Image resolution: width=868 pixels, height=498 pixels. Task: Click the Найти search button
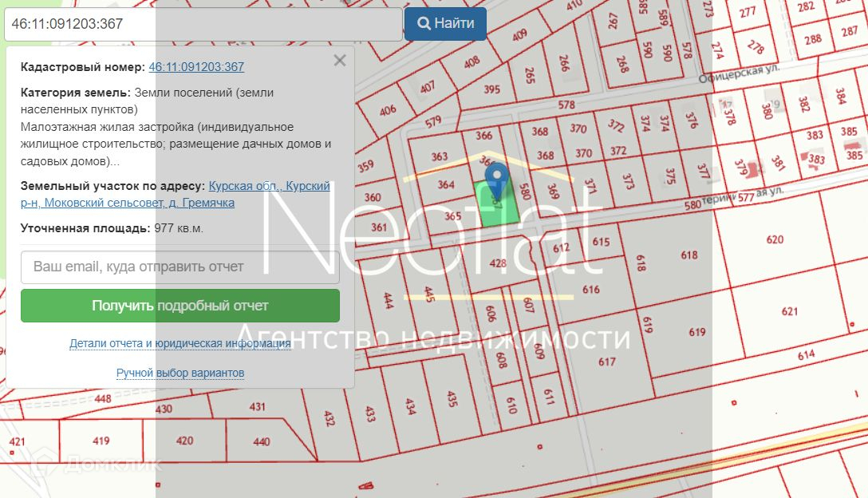(x=445, y=24)
